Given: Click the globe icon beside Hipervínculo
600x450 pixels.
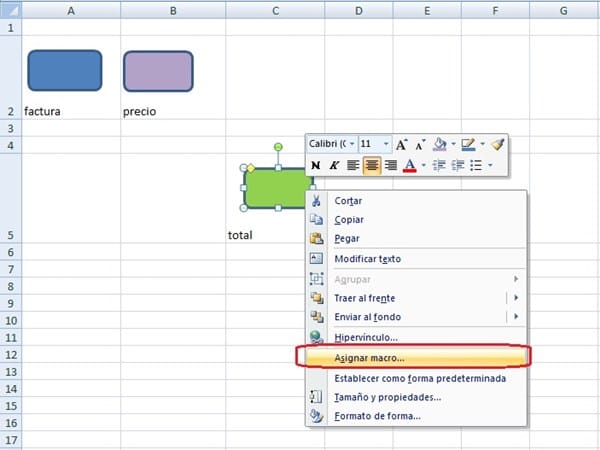Looking at the screenshot, I should [x=316, y=337].
